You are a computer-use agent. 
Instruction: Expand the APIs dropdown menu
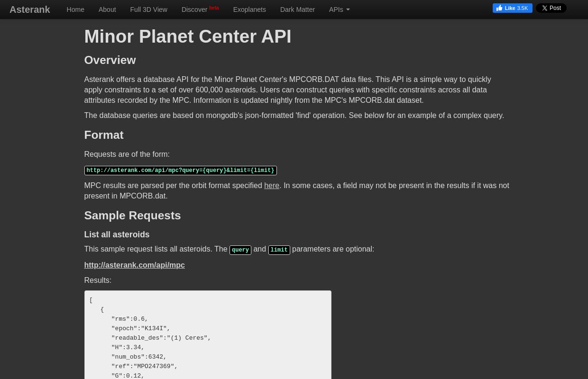(339, 9)
